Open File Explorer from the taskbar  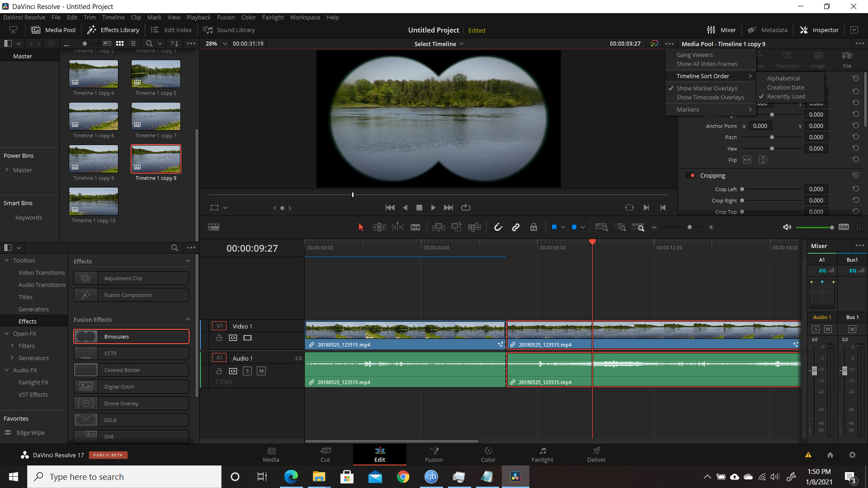[x=319, y=477]
